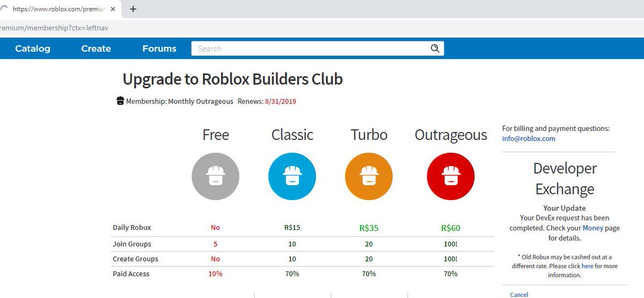Click the R$15 Classic daily Robux value

pyautogui.click(x=292, y=228)
